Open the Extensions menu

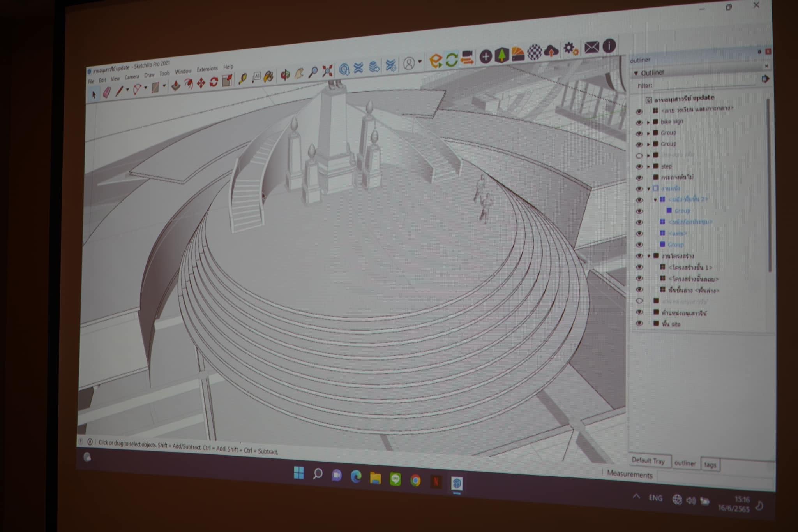pyautogui.click(x=207, y=69)
